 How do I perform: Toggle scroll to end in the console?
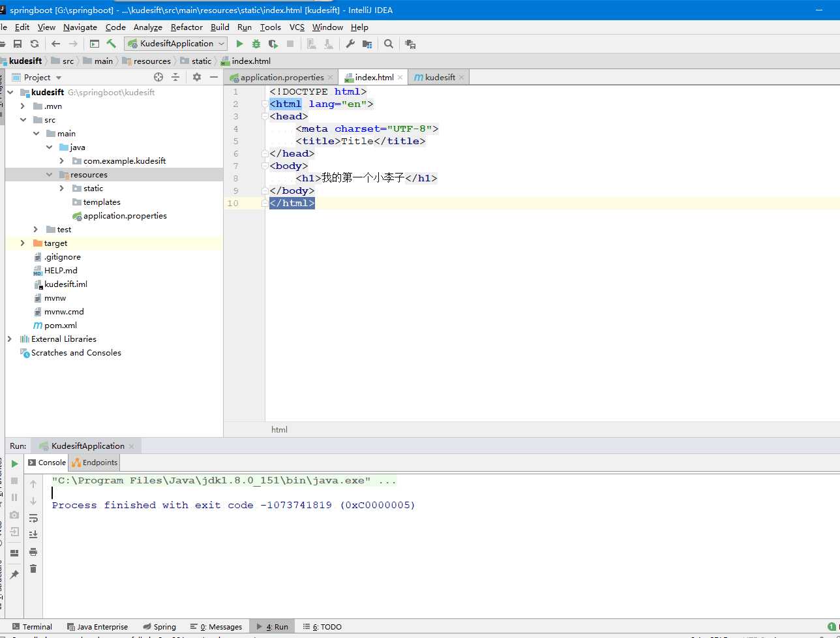[x=33, y=535]
